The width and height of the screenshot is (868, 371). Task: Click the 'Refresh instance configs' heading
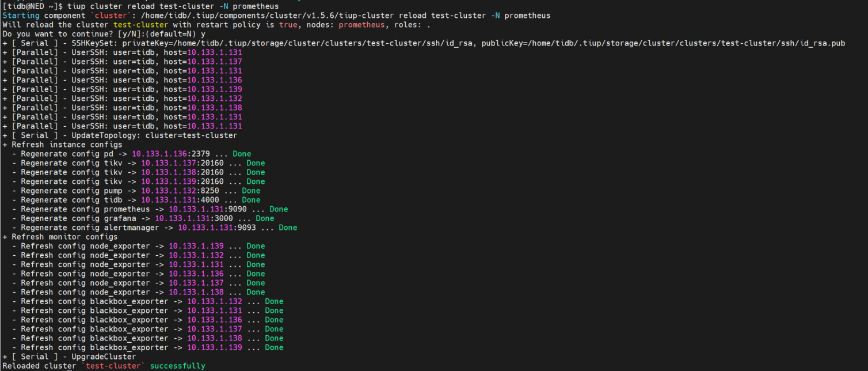(67, 145)
